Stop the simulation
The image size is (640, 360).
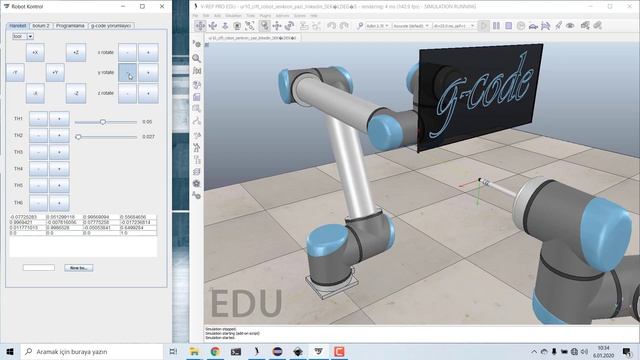click(x=509, y=26)
